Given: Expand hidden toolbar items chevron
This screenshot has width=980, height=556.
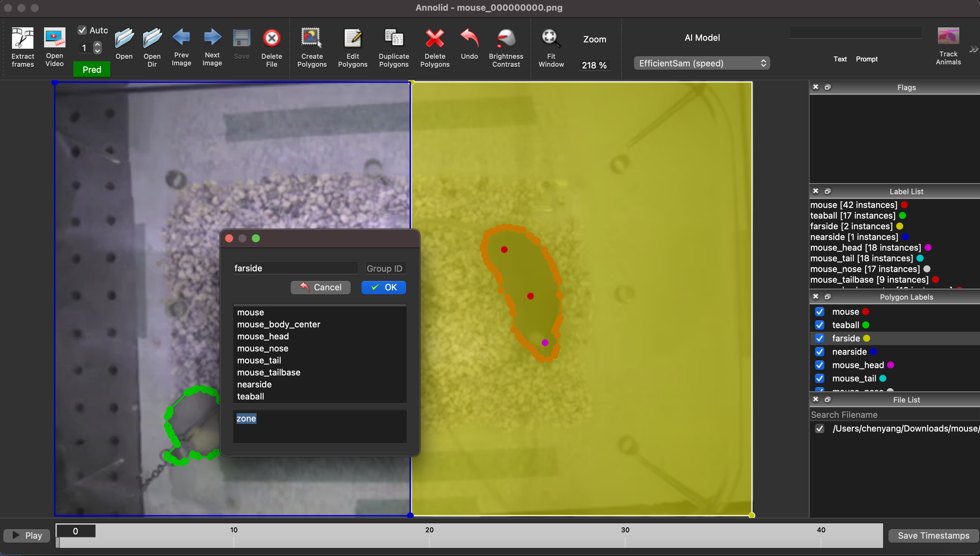Looking at the screenshot, I should [974, 49].
